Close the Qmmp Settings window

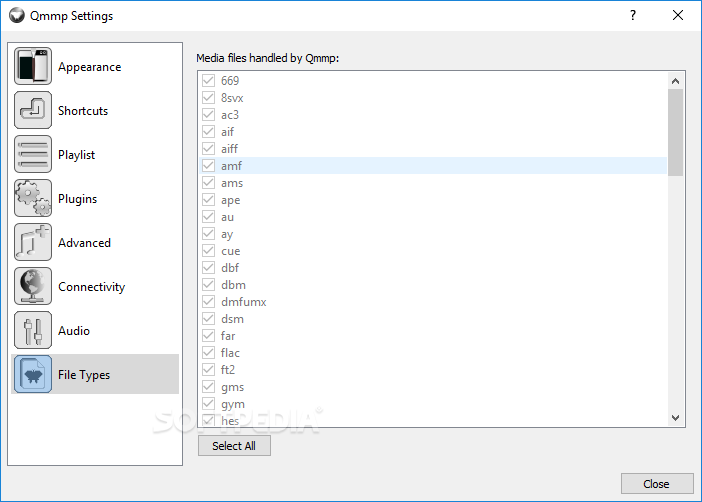678,15
